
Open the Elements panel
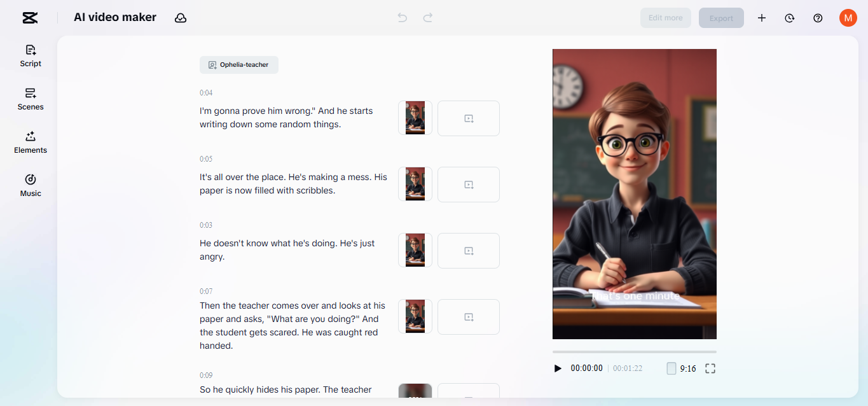pyautogui.click(x=30, y=143)
